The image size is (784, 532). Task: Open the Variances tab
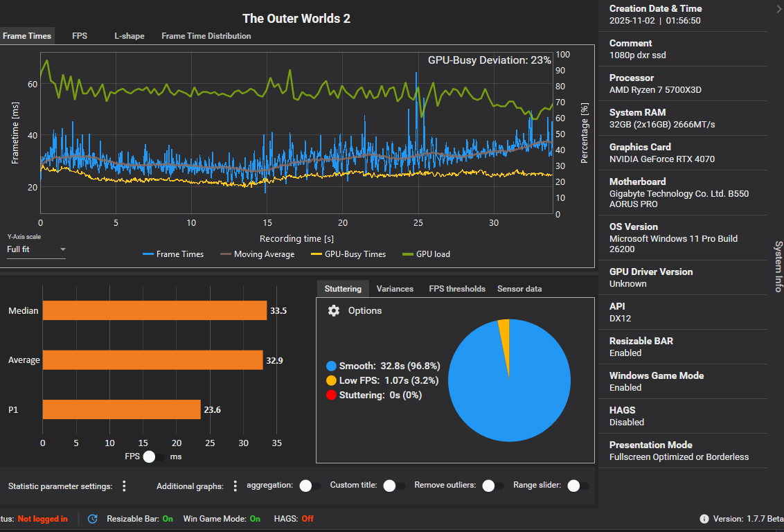click(x=395, y=288)
